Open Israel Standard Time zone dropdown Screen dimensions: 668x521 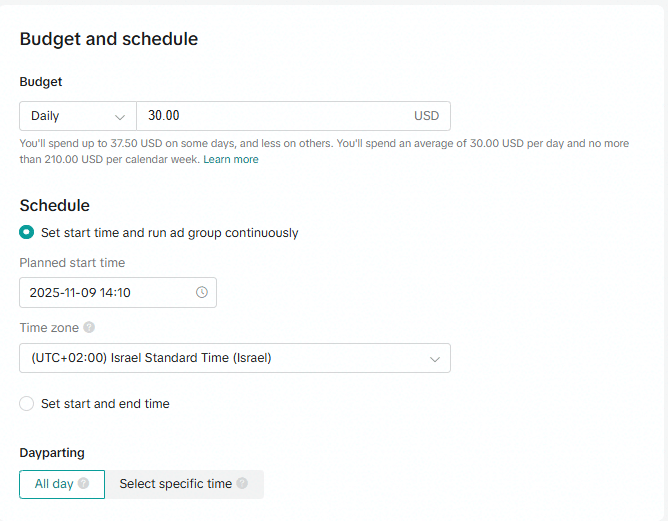coord(234,358)
